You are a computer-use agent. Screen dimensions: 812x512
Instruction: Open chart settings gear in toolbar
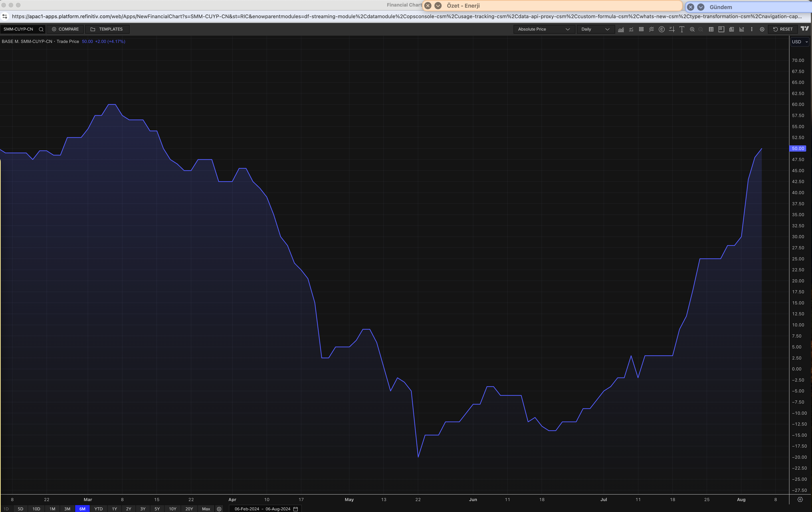pos(762,29)
